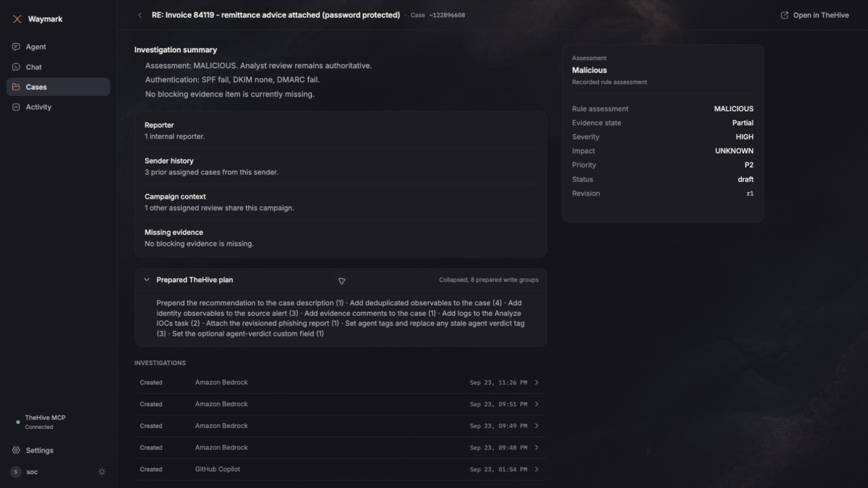Click the case ID ~122896608
The width and height of the screenshot is (868, 488).
(x=447, y=15)
